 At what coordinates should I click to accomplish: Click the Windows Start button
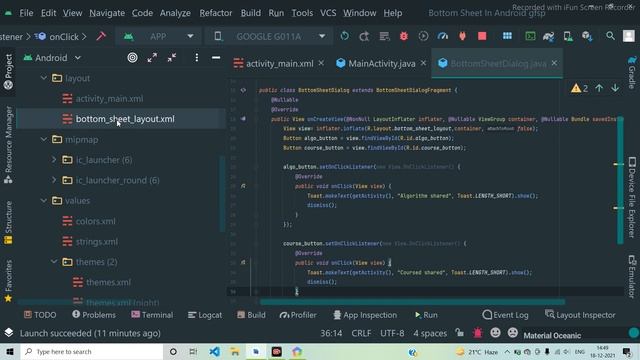click(x=10, y=351)
